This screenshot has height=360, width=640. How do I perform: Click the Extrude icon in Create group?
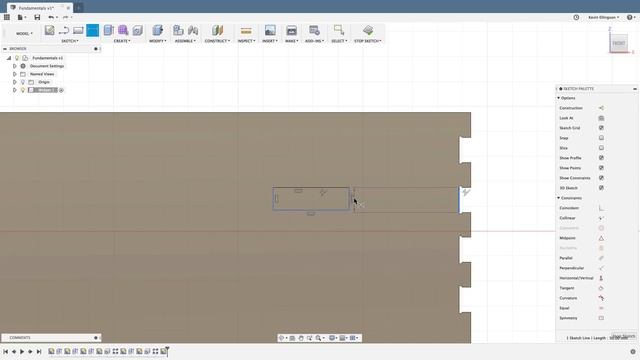pos(108,30)
